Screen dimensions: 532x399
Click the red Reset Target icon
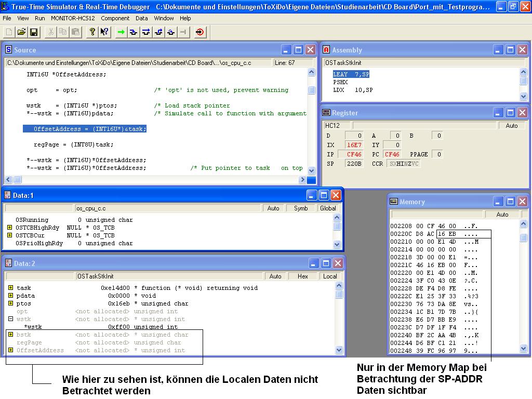pos(200,32)
